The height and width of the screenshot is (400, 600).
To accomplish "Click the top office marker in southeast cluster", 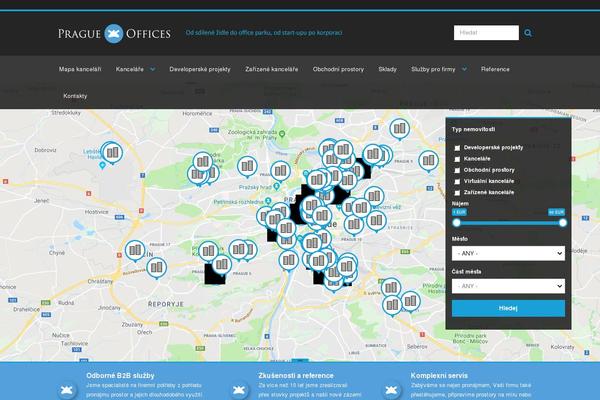I will pyautogui.click(x=391, y=287).
